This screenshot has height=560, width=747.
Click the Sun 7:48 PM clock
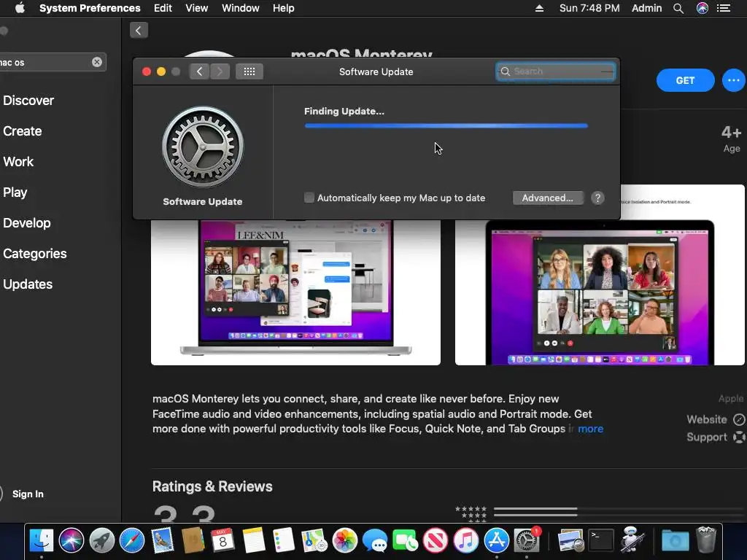pos(589,8)
